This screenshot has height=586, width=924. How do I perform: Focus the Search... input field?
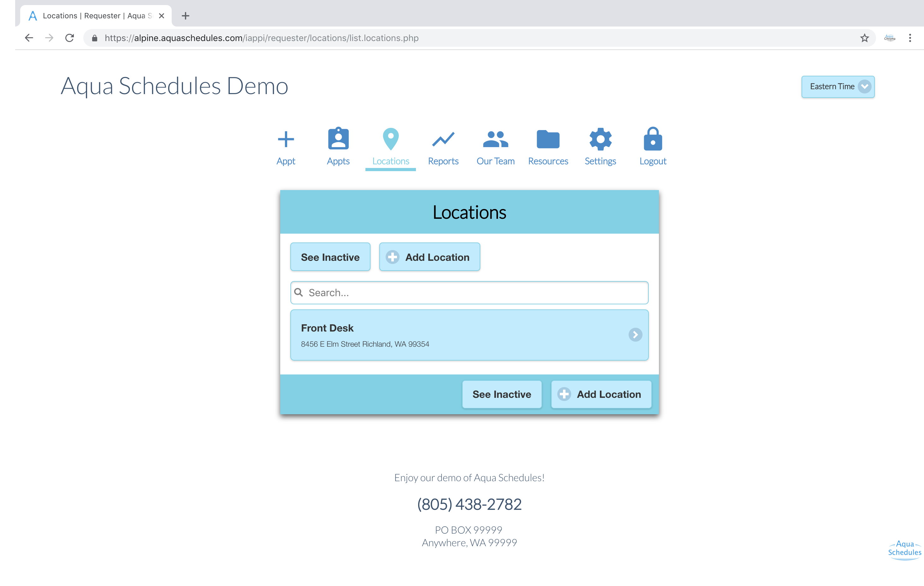(469, 292)
